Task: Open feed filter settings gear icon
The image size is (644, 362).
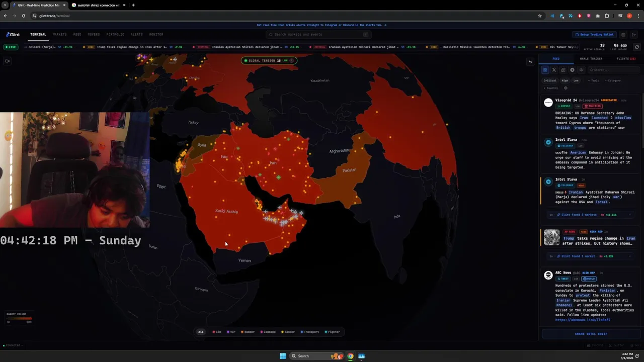Action: [566, 88]
